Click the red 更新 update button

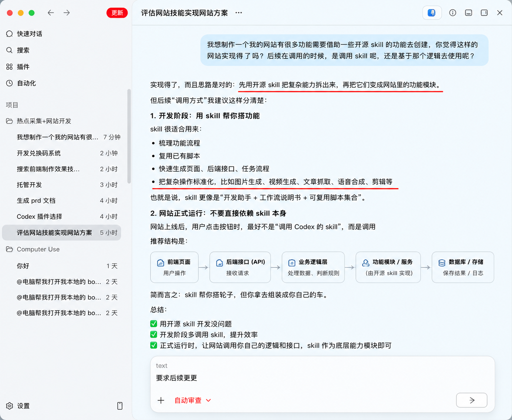pos(117,13)
